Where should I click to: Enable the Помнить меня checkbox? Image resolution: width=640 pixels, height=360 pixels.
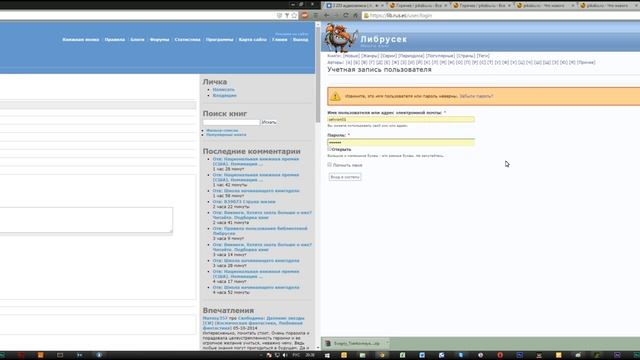(329, 164)
